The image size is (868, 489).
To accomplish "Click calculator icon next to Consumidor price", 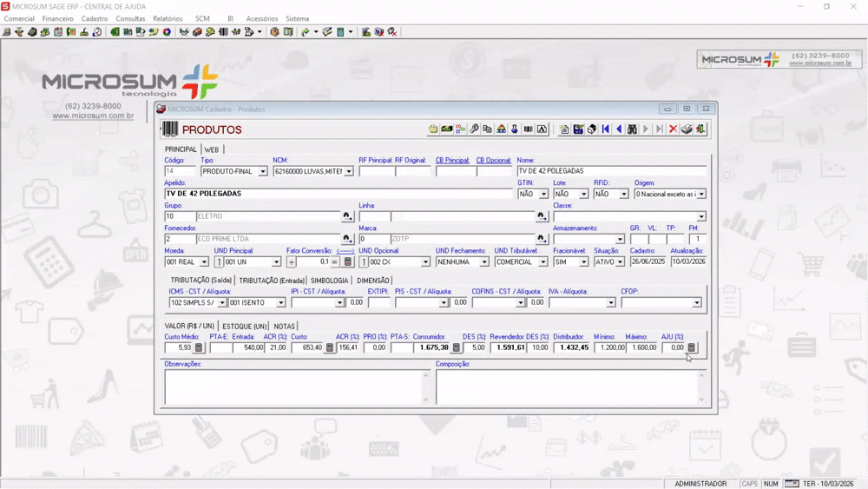I will click(457, 347).
